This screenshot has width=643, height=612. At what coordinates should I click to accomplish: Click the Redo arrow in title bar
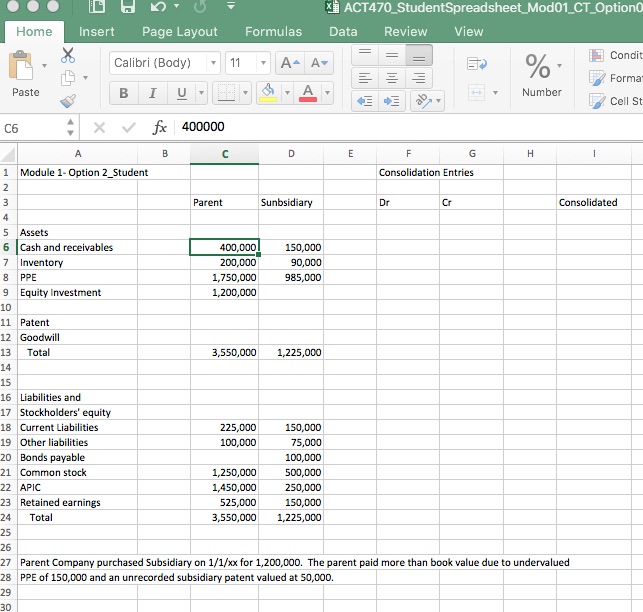tap(200, 6)
